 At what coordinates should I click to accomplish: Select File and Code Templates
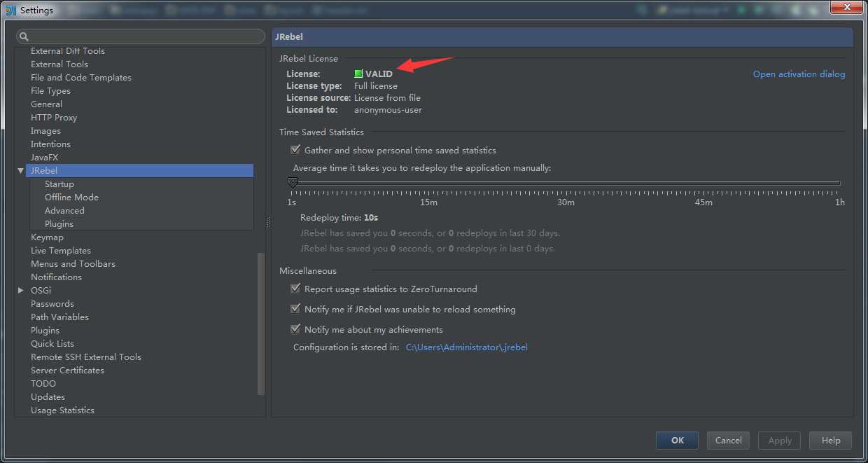(x=81, y=77)
